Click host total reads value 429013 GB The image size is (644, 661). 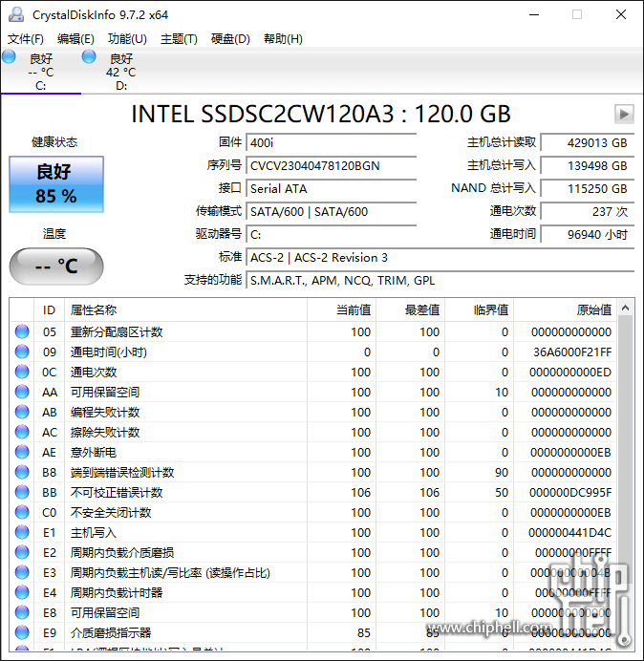(588, 143)
